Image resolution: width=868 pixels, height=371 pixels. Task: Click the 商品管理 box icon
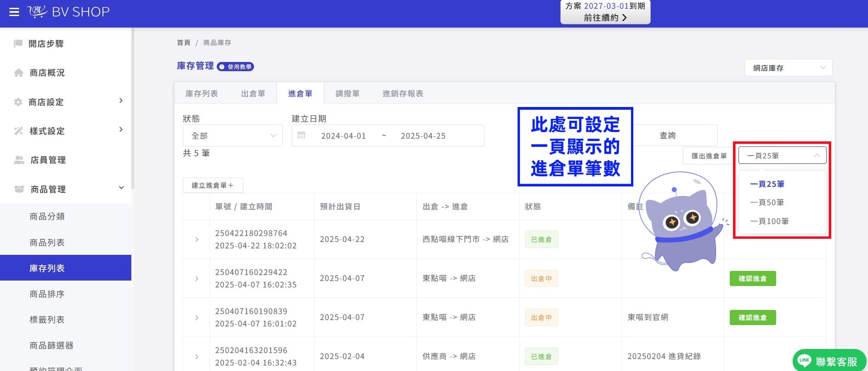(19, 189)
